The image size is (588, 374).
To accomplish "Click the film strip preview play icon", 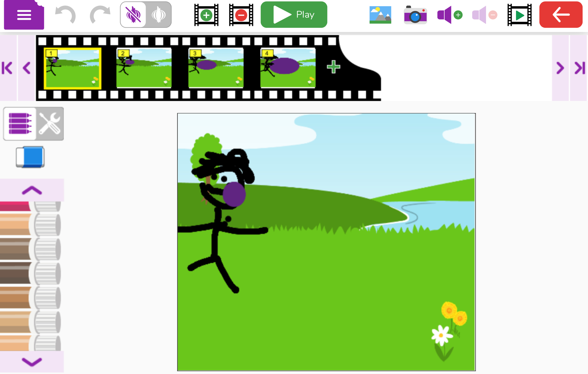I will 519,15.
